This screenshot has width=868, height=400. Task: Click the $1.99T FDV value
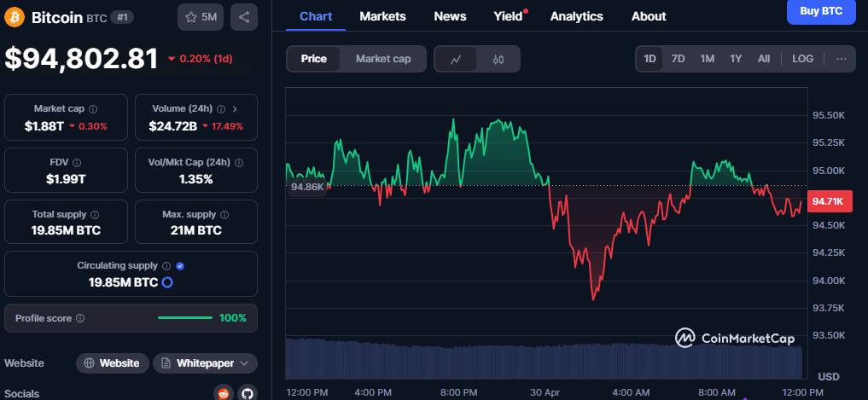(x=66, y=179)
